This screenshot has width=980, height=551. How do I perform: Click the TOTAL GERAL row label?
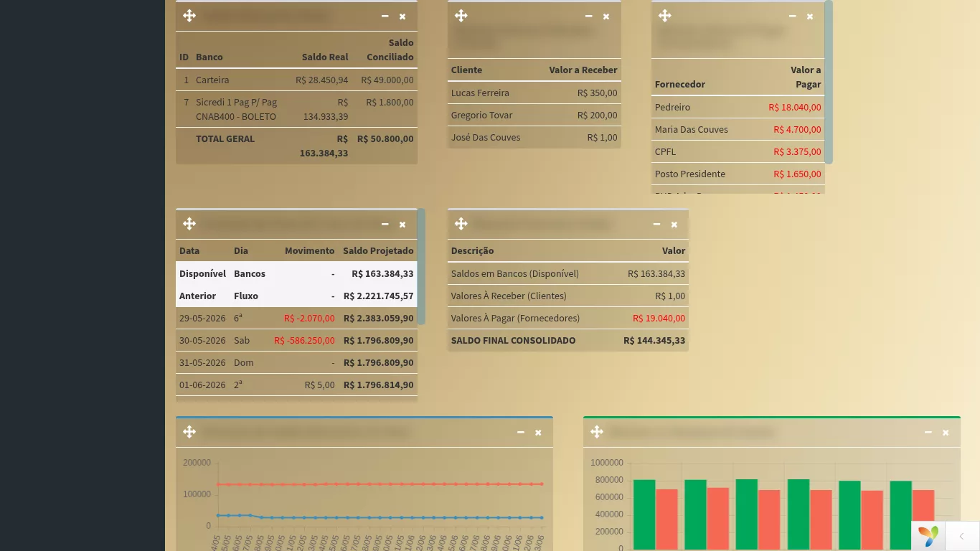pyautogui.click(x=225, y=138)
